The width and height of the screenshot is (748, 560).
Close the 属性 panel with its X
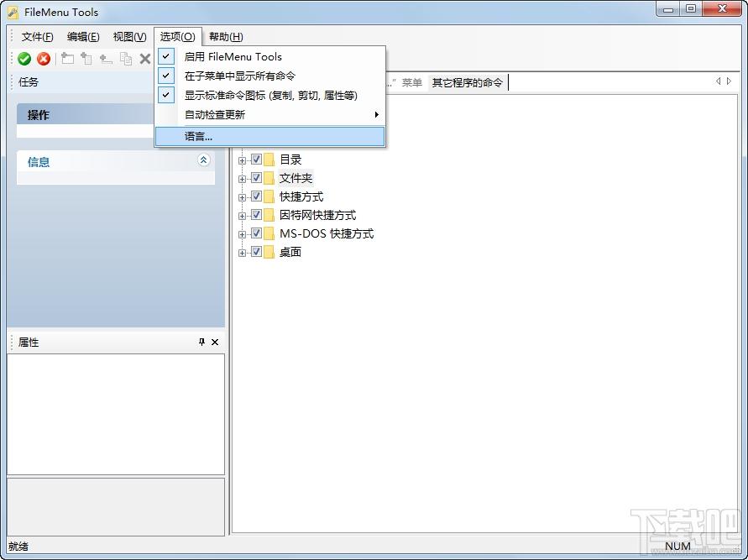pyautogui.click(x=215, y=342)
